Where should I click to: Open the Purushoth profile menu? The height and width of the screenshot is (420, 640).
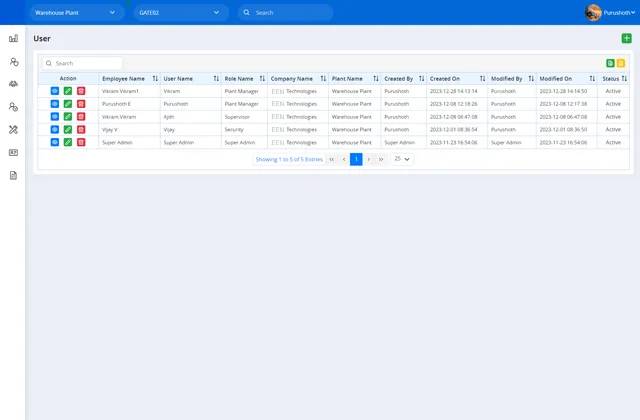click(x=609, y=13)
